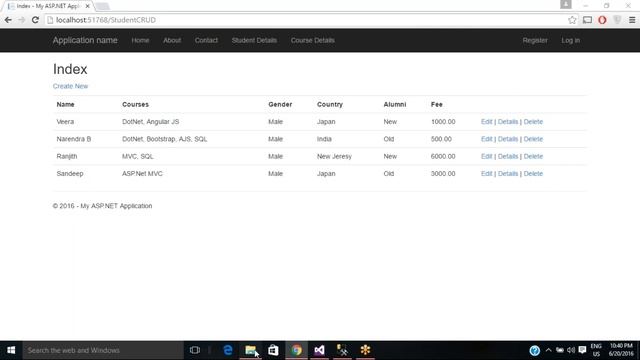The height and width of the screenshot is (360, 640).
Task: Edit the Sandeep record
Action: [487, 173]
